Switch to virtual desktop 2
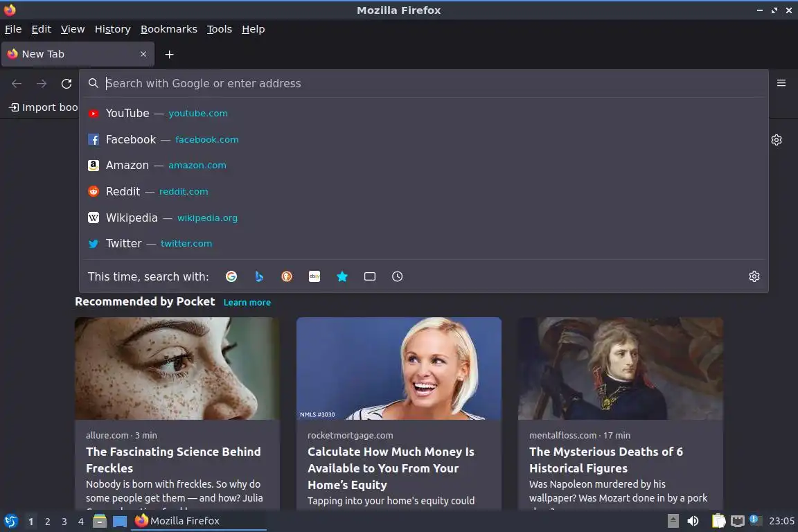The width and height of the screenshot is (798, 532). click(47, 522)
